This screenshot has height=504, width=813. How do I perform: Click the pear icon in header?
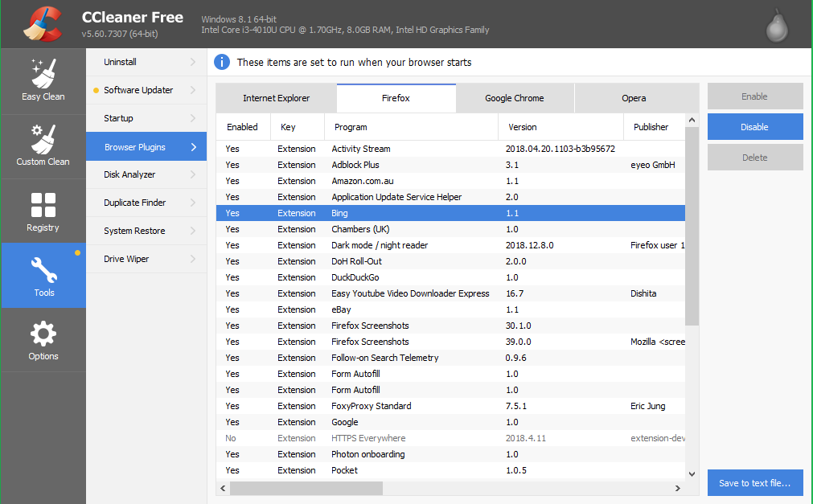tap(777, 25)
